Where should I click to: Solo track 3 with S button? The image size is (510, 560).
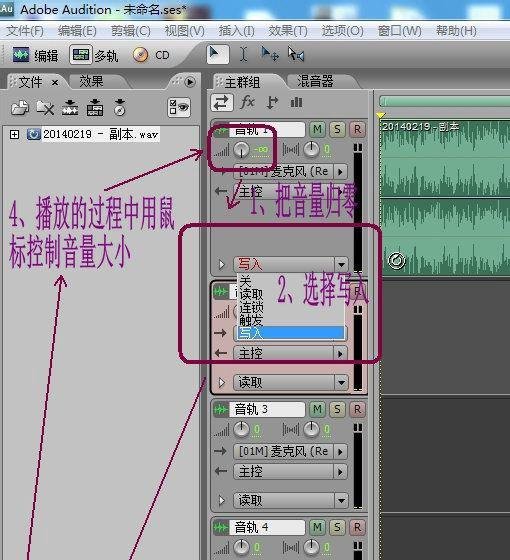(x=337, y=409)
